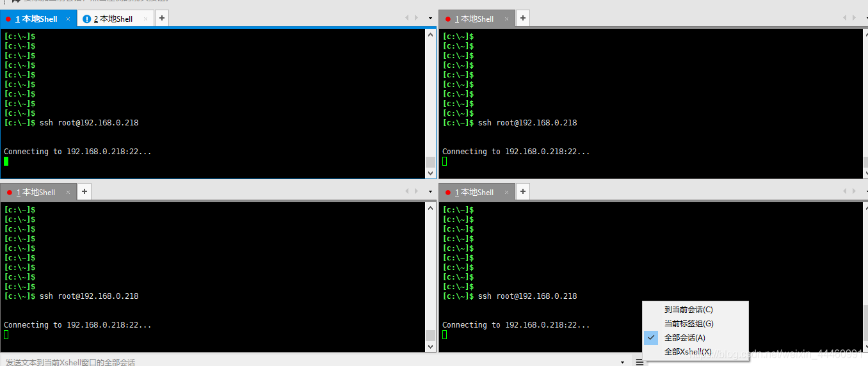Screen dimensions: 868x366
Task: Open the send-target menu icon in compose bar
Action: coord(639,362)
